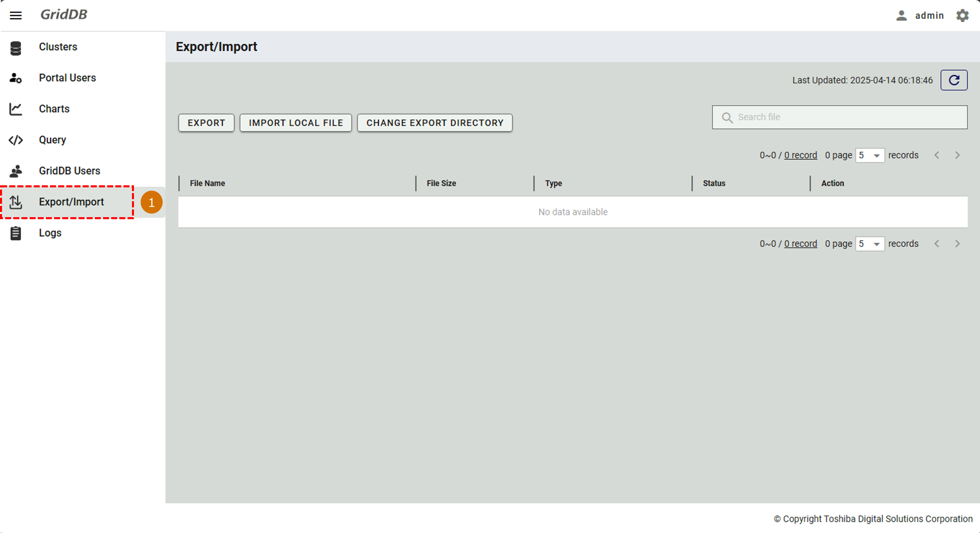Screen dimensions: 980x533
Task: Click the admin user profile icon
Action: [901, 16]
